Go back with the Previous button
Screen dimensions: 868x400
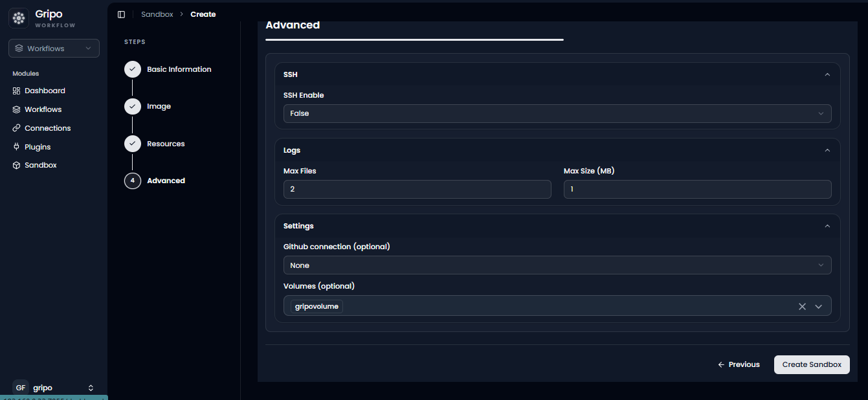[739, 364]
